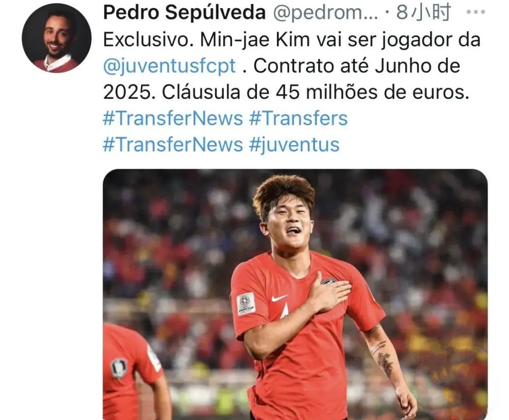Image resolution: width=509 pixels, height=420 pixels.
Task: Open the first #TransferNews hashtag
Action: (x=173, y=118)
